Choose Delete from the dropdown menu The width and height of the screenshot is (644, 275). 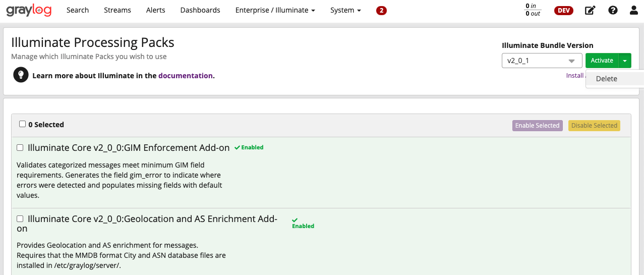click(606, 79)
